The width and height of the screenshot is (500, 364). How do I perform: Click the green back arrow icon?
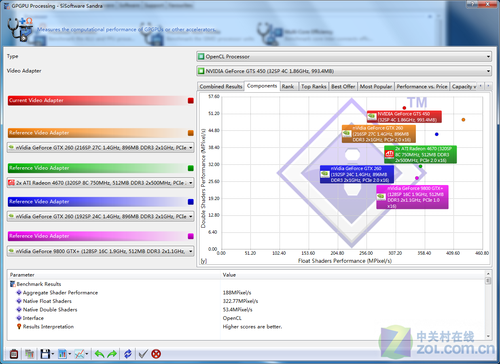pos(99,353)
